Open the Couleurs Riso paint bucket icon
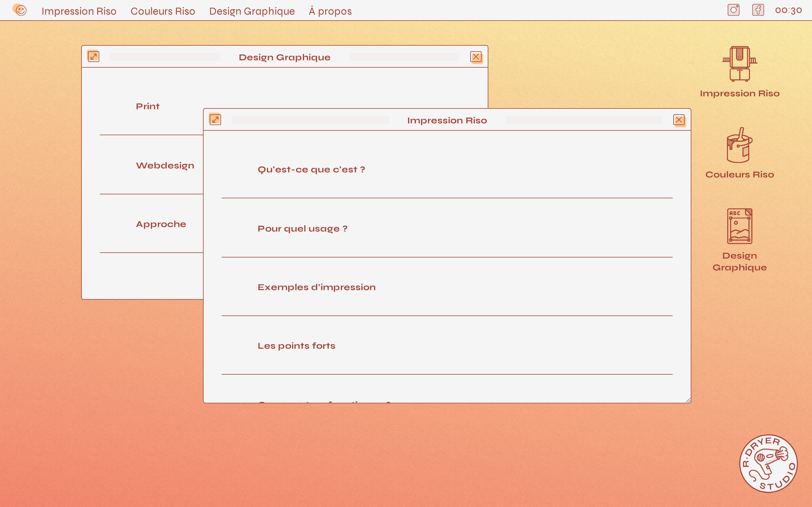812x507 pixels. point(740,146)
